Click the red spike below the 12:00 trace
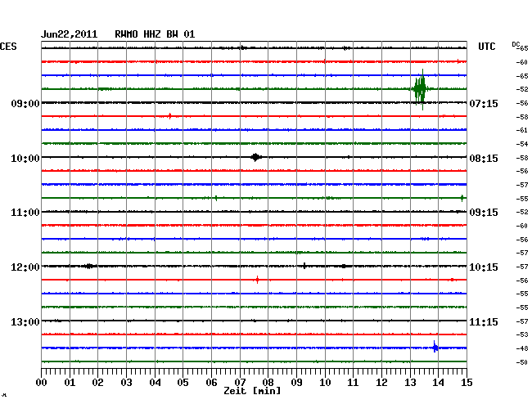Screen dimensions: 532x404 click(x=258, y=280)
